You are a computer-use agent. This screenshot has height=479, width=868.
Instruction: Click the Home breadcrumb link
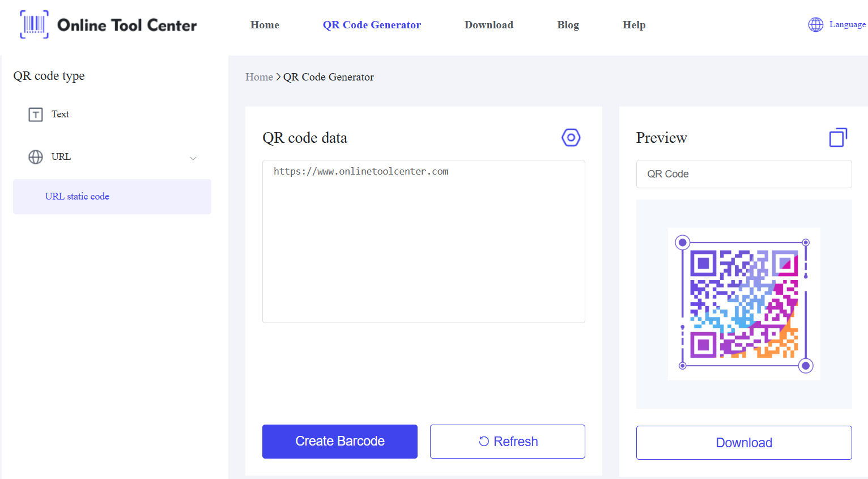pyautogui.click(x=259, y=77)
